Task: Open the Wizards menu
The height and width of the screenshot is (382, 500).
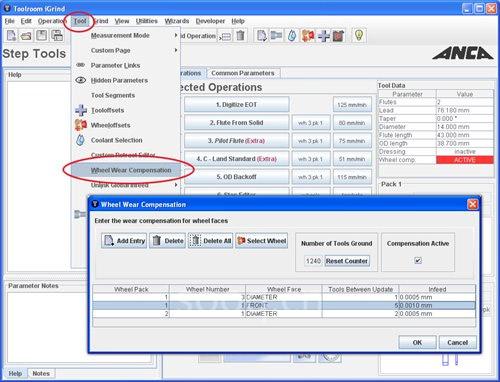Action: click(177, 21)
